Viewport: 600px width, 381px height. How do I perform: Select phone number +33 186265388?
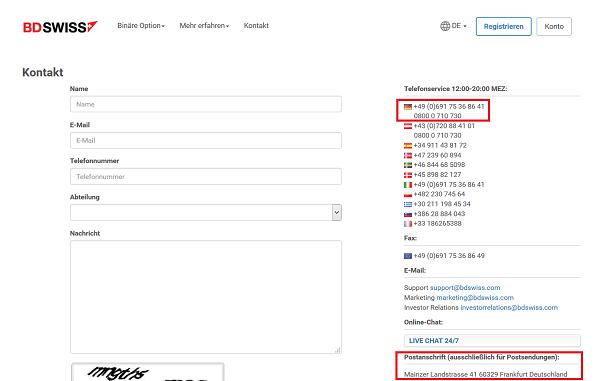pyautogui.click(x=437, y=223)
